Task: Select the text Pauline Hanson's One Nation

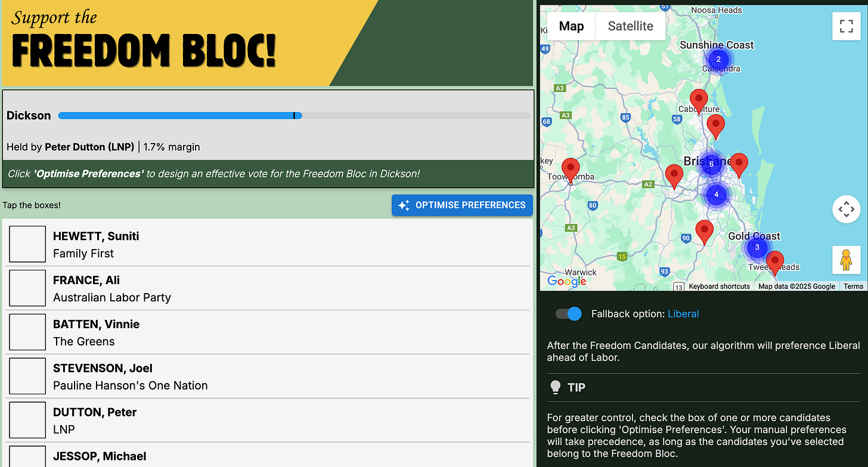Action: tap(131, 385)
